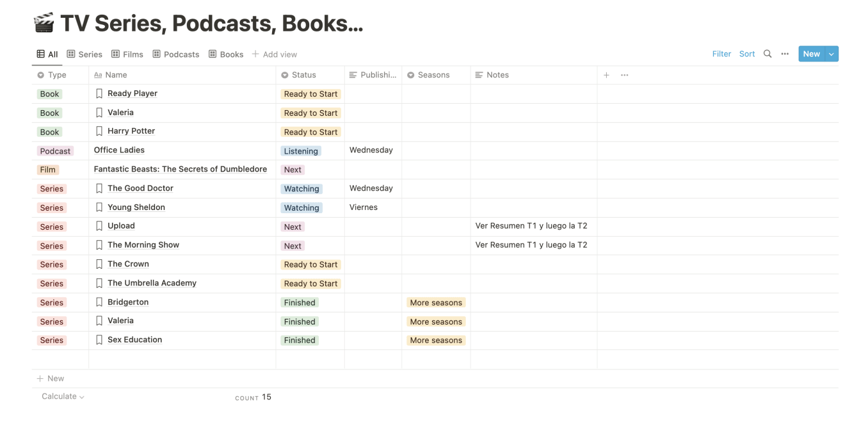
Task: Click the blue New button
Action: (x=812, y=54)
